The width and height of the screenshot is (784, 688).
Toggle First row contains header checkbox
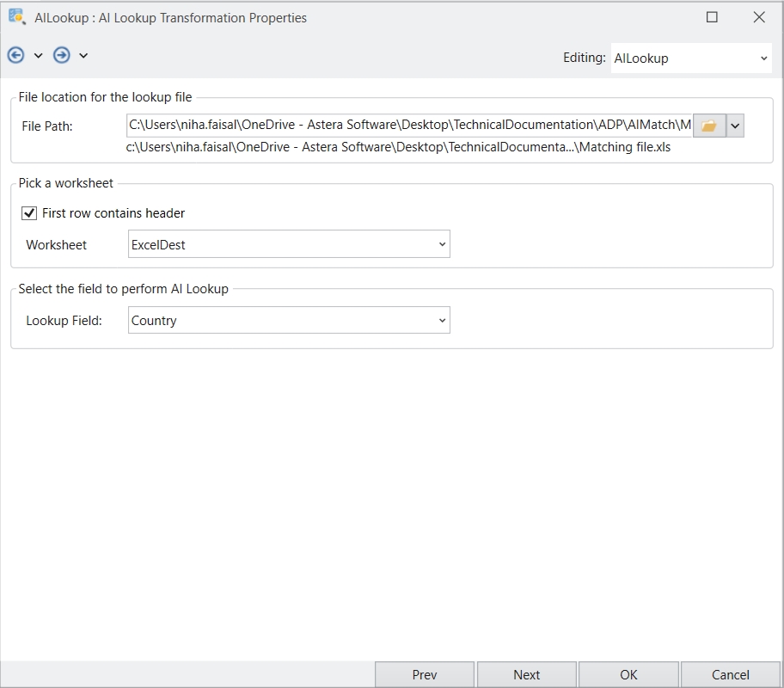click(29, 213)
